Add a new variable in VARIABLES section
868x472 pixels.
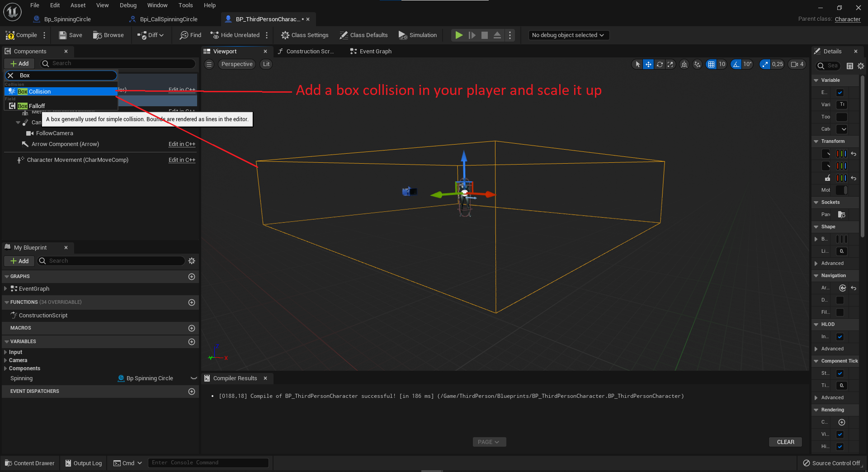192,342
